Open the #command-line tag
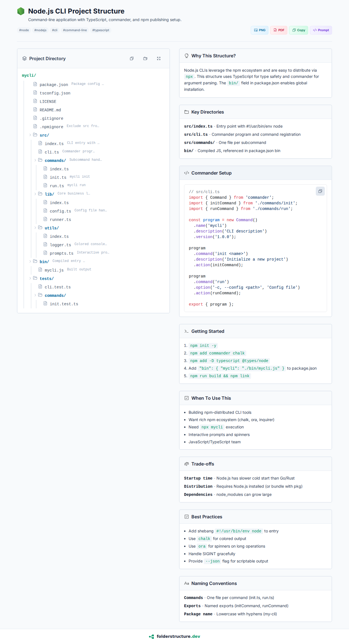 (75, 30)
